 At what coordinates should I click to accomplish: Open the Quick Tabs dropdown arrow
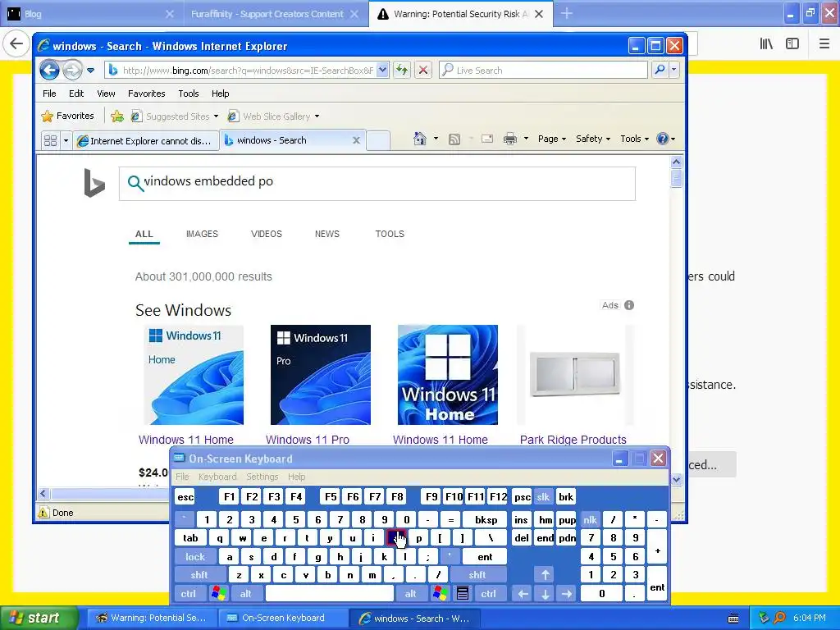tap(66, 140)
